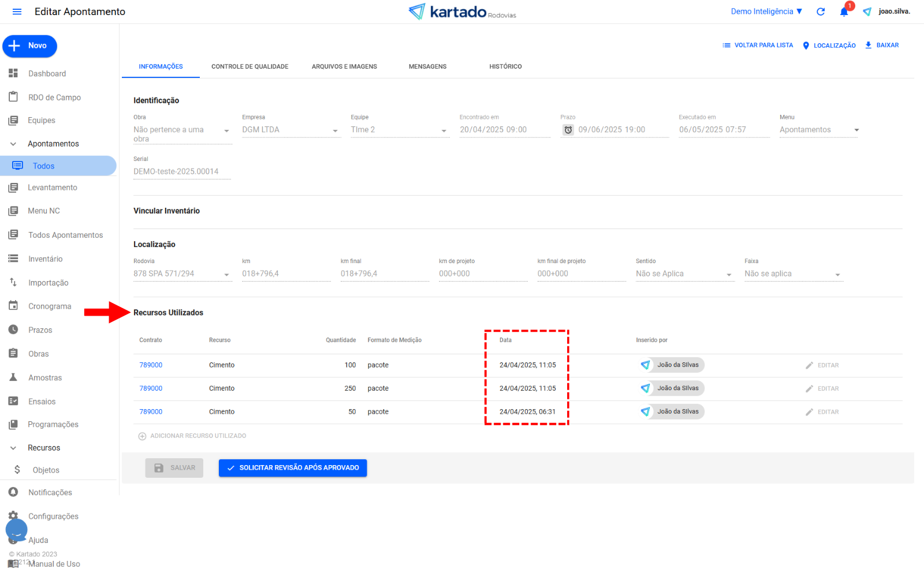924x573 pixels.
Task: Edit the first Cimento row
Action: 822,365
